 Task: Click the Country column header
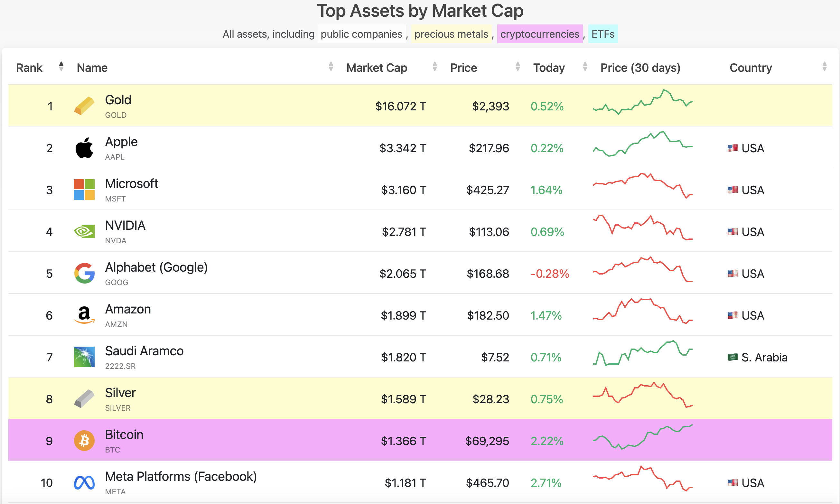751,68
